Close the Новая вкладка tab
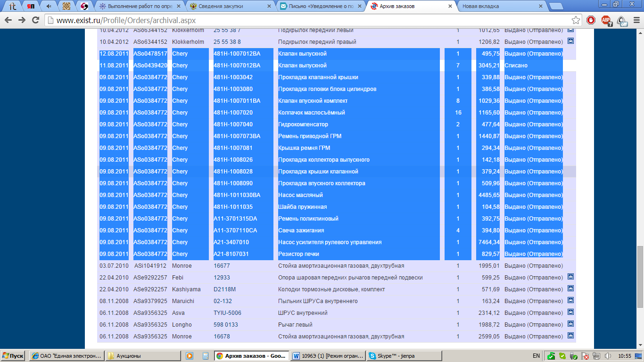The image size is (644, 362). 540,6
